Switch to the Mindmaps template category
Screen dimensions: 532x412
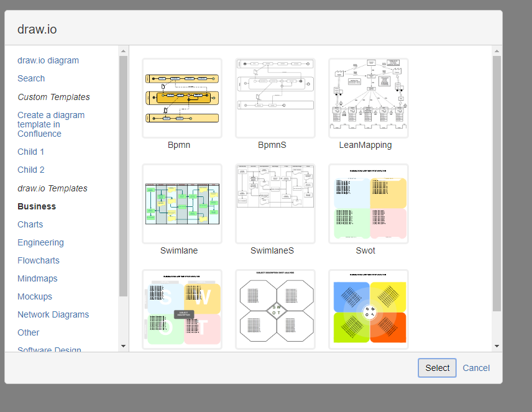(37, 278)
